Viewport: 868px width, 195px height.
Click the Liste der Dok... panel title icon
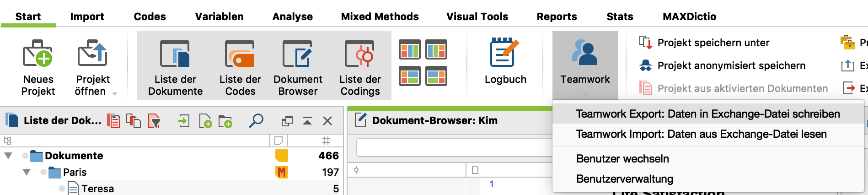(x=12, y=120)
